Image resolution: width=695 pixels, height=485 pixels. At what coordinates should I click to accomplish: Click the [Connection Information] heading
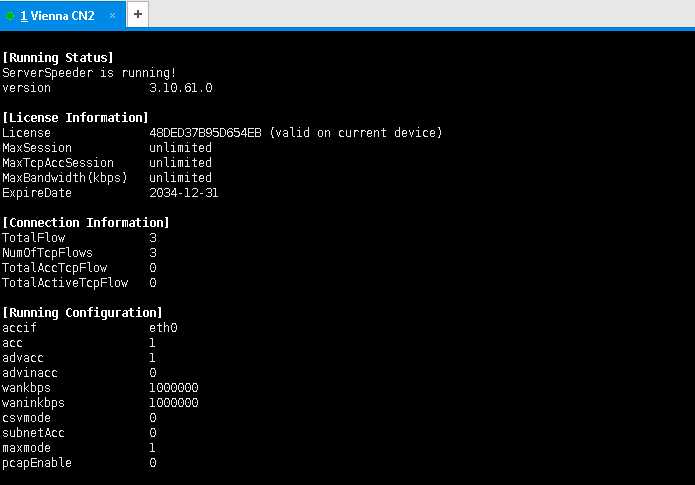[86, 223]
